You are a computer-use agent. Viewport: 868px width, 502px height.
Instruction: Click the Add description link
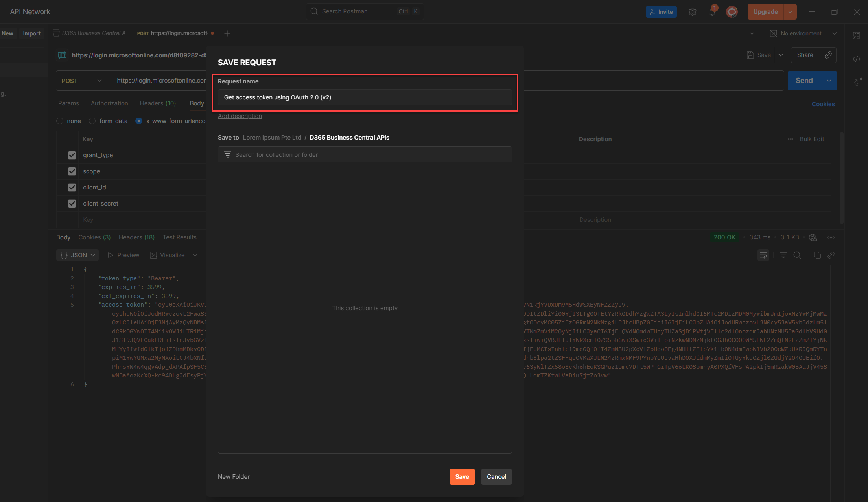point(240,116)
